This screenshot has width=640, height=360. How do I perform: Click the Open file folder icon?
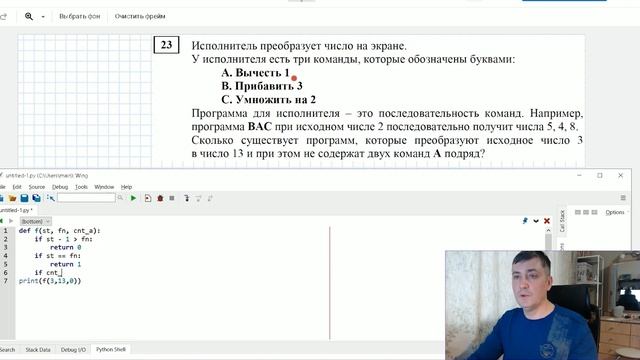coord(13,198)
